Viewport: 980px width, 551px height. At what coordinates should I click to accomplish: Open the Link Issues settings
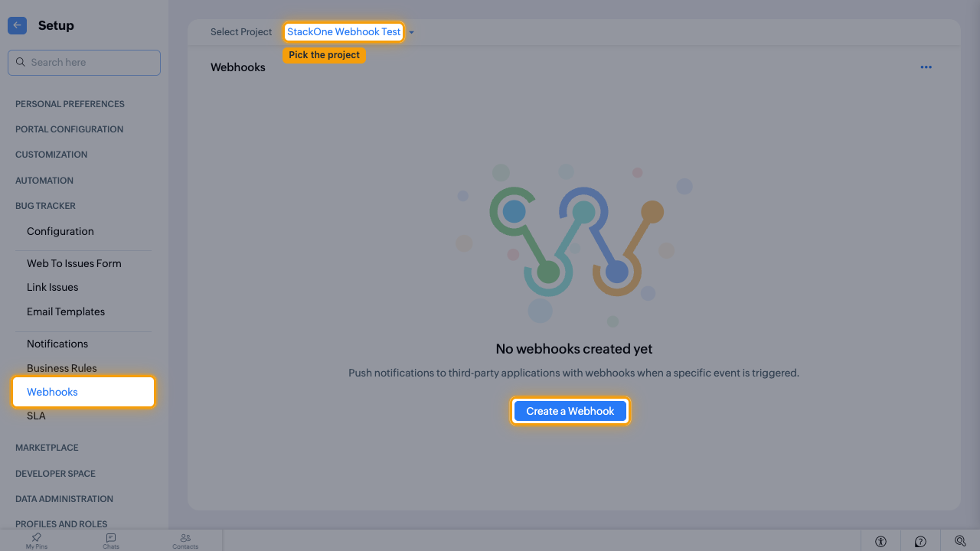[53, 287]
